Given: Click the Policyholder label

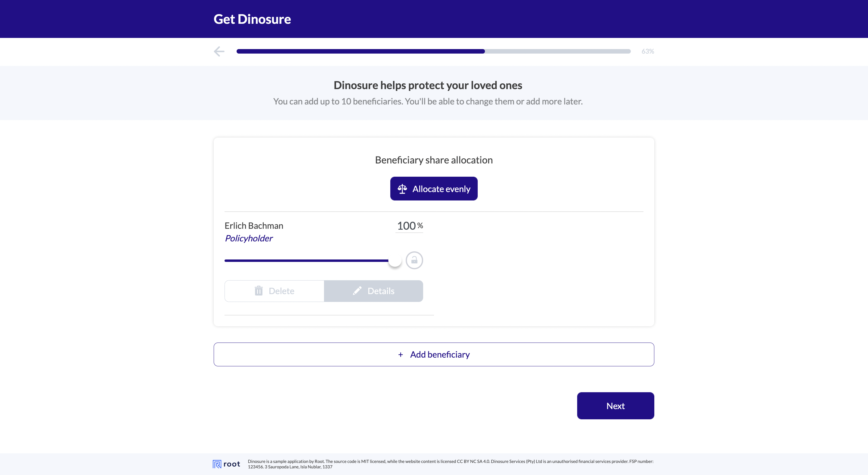Looking at the screenshot, I should coord(249,238).
